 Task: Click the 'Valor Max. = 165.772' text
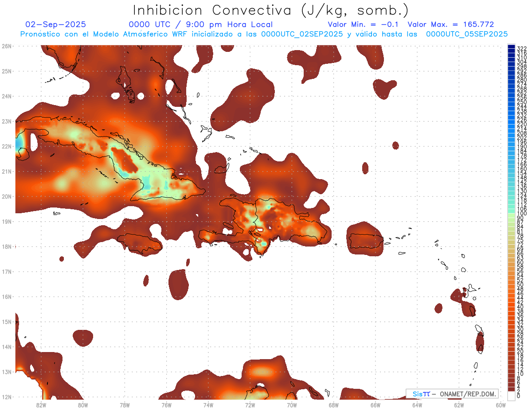451,24
